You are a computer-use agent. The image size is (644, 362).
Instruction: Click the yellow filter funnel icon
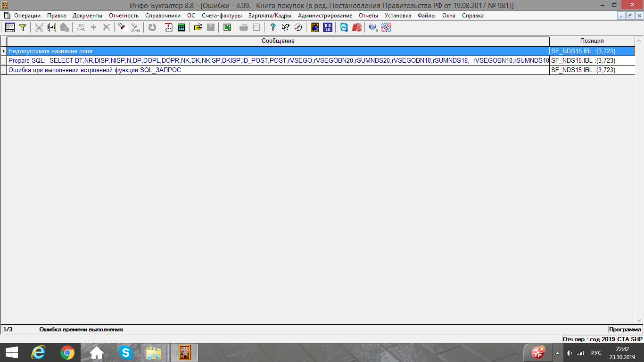tap(22, 27)
